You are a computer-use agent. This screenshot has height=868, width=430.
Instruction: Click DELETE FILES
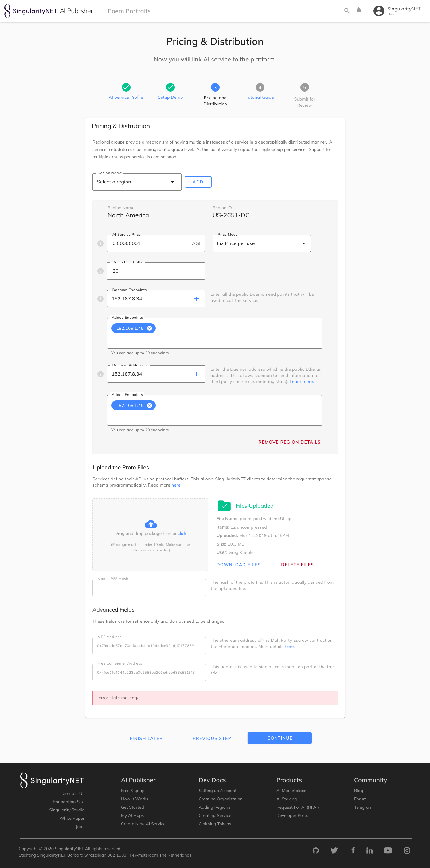(x=297, y=565)
